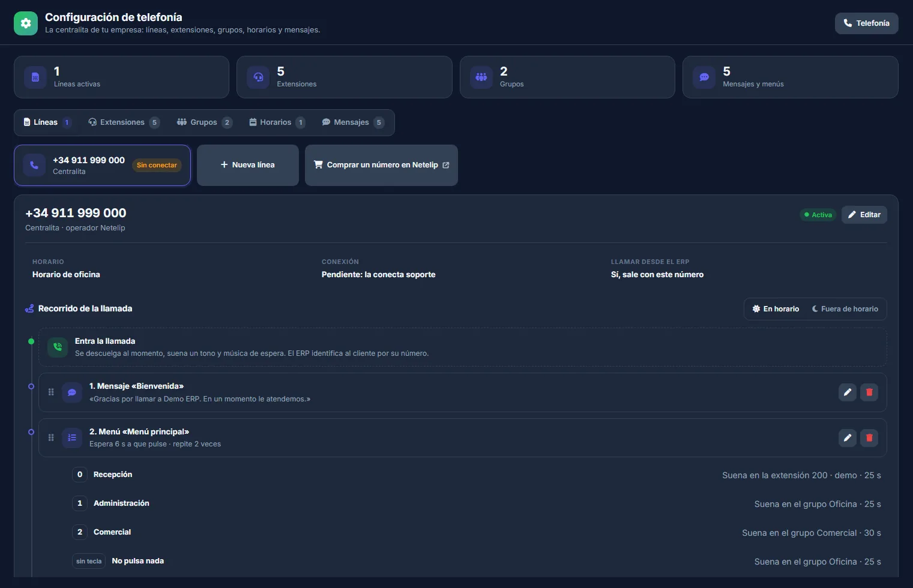Delete the Menú «Menú principal» step

pyautogui.click(x=869, y=438)
